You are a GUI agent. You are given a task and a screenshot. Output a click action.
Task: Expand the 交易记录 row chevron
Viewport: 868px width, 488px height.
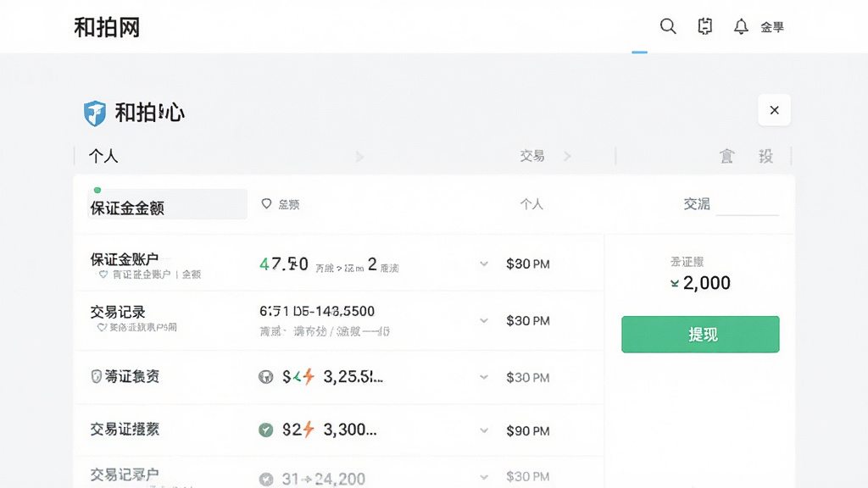(484, 320)
